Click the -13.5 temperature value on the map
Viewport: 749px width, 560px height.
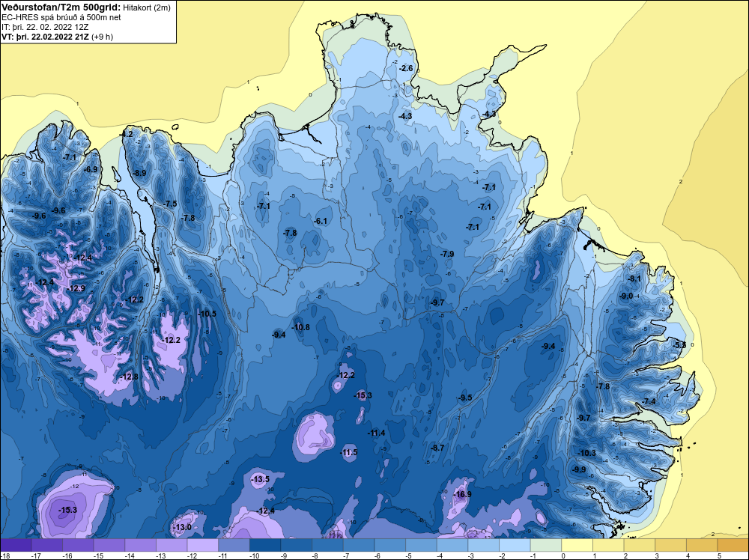point(261,479)
